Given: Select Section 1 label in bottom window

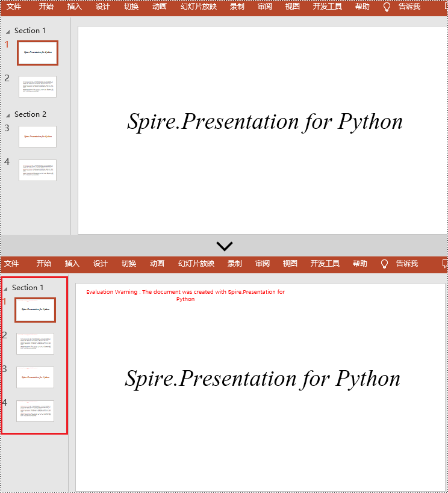Looking at the screenshot, I should 27,288.
